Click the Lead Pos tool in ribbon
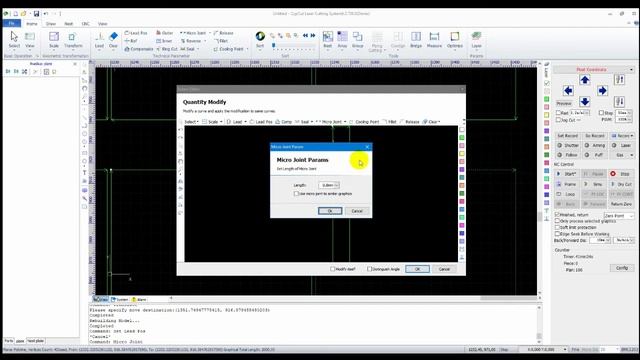This screenshot has width=640, height=360. click(136, 33)
